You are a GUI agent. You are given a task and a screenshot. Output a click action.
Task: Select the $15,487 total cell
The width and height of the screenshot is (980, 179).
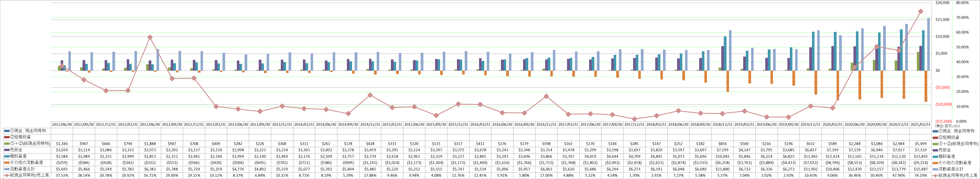coord(921,169)
